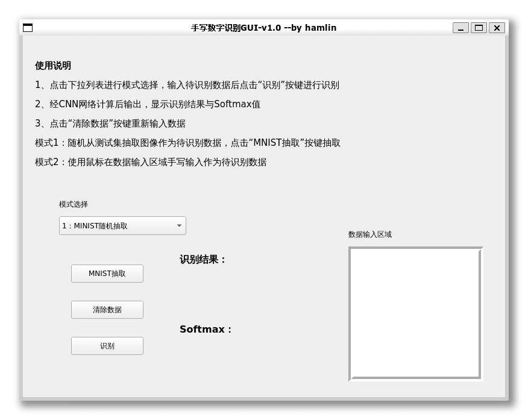Click the small square icon at top-left corner
This screenshot has width=528, height=420.
coord(27,28)
